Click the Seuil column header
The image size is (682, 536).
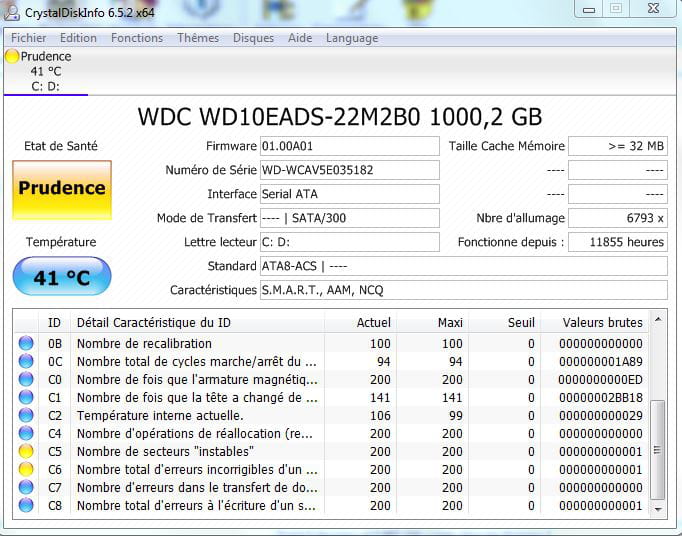(x=505, y=322)
